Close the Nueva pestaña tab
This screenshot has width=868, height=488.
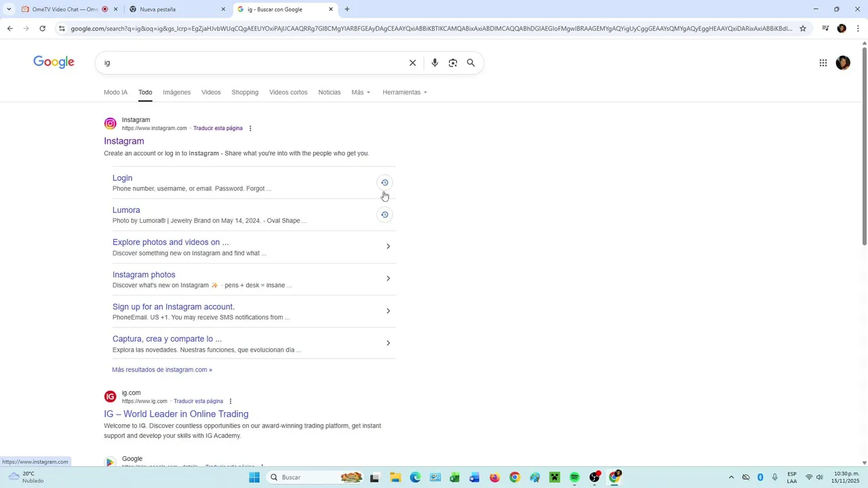click(x=223, y=9)
